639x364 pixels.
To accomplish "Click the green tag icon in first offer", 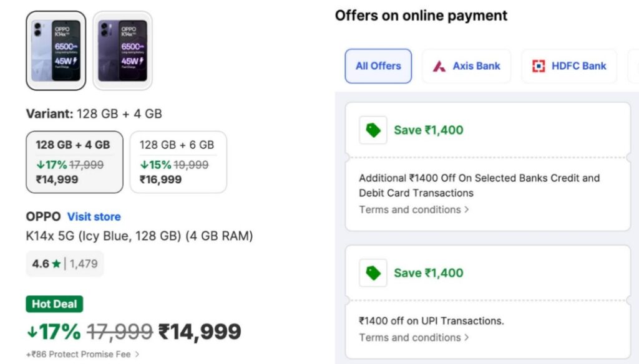I will click(x=373, y=130).
